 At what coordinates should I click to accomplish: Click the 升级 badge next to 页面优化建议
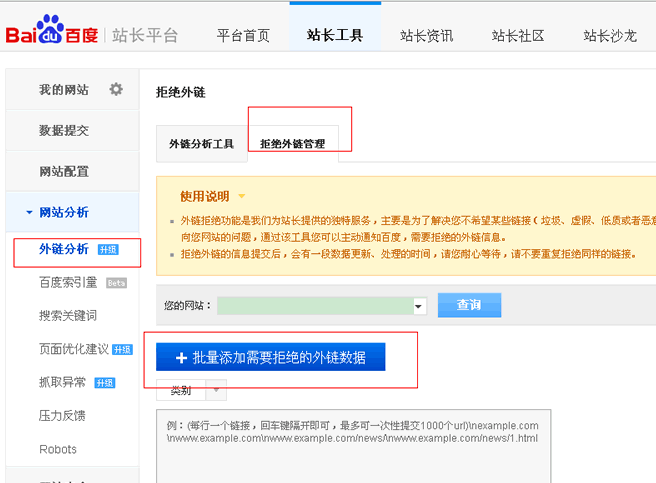[123, 349]
